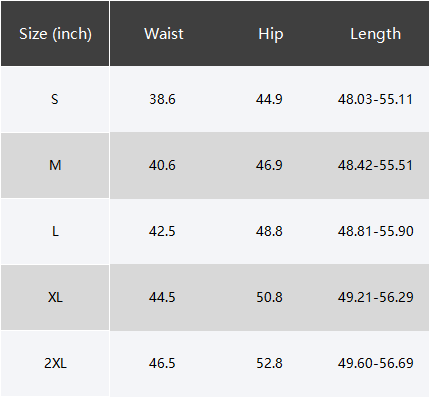The image size is (429, 397).
Task: Select waist value 40.6 in M row
Action: [x=162, y=165]
